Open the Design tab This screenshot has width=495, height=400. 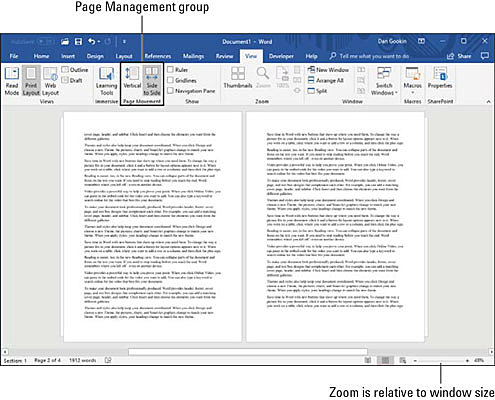tap(95, 56)
